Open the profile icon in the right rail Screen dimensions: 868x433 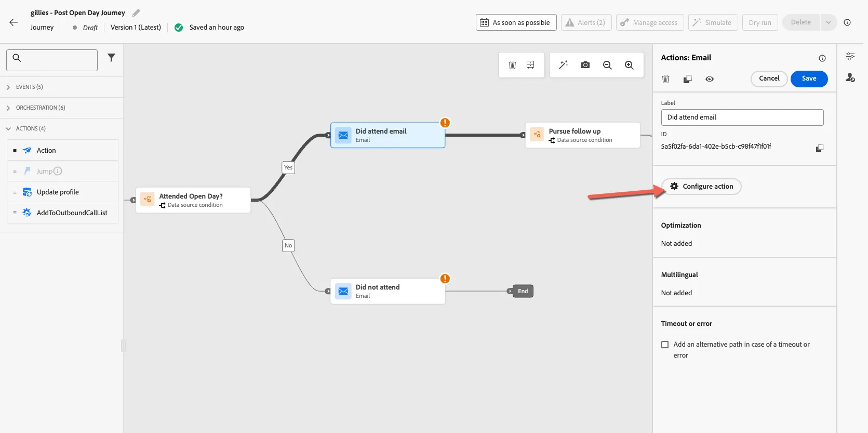coord(850,77)
